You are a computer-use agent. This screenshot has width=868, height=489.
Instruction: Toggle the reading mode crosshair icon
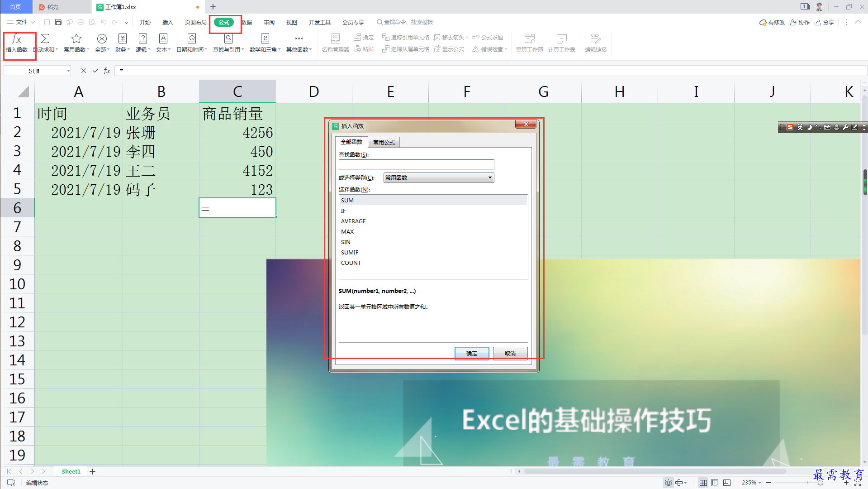point(679,483)
